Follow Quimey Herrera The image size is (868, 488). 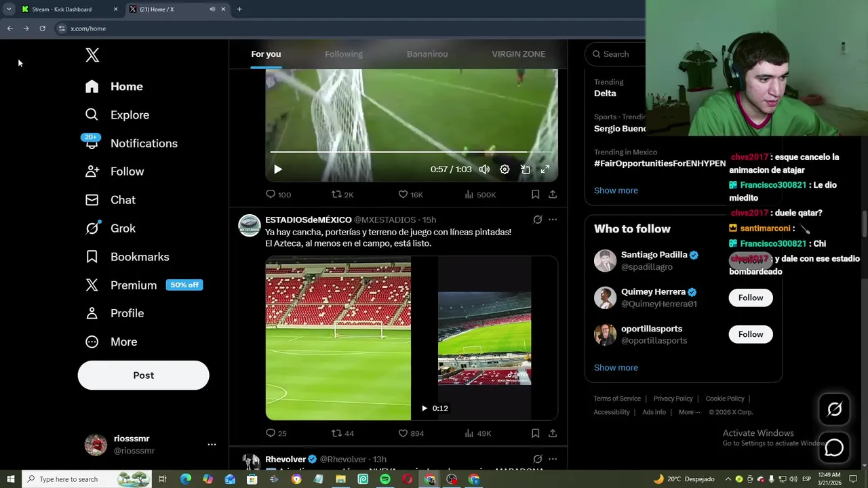point(751,298)
